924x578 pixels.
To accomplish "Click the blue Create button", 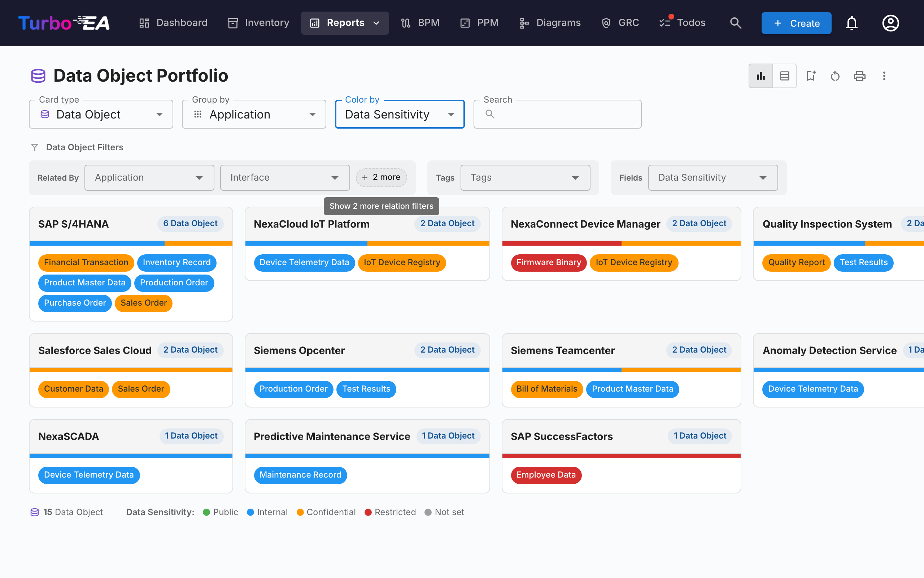I will pyautogui.click(x=796, y=23).
